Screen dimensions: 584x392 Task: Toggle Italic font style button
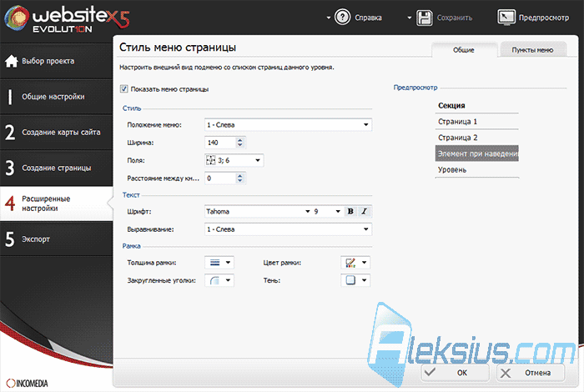(x=365, y=212)
